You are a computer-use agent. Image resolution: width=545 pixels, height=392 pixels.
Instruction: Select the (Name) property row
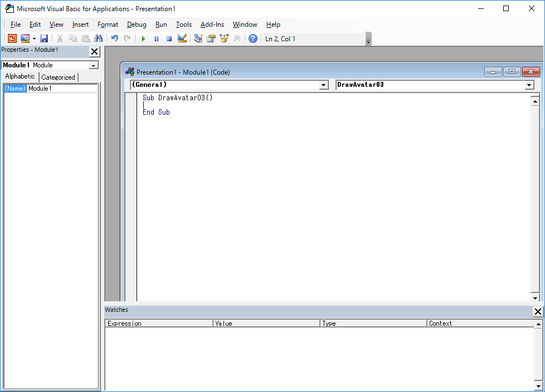[x=51, y=89]
